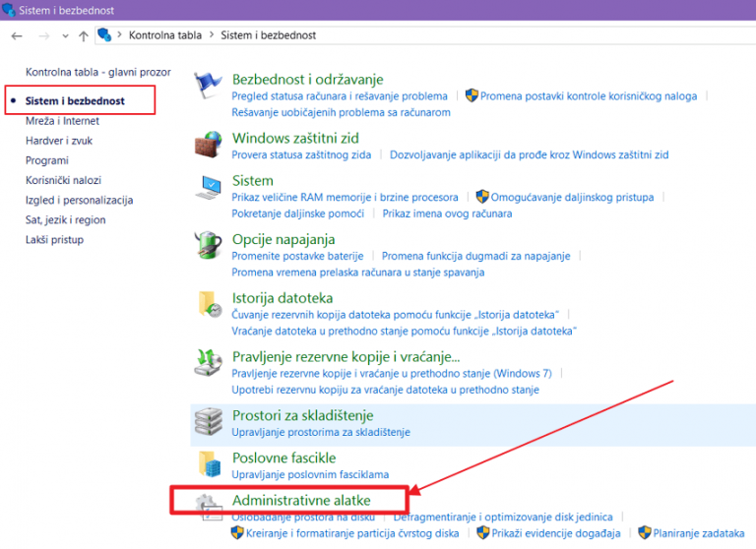Click Upravljanje poslovnim fasciklama
Screen dimensions: 756x549
pyautogui.click(x=310, y=475)
